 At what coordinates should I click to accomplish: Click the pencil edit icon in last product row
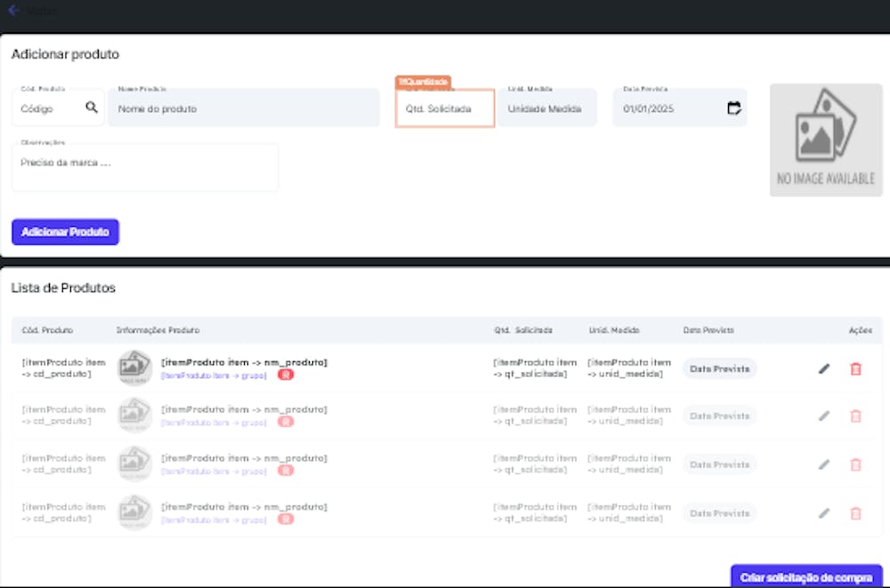click(x=824, y=513)
